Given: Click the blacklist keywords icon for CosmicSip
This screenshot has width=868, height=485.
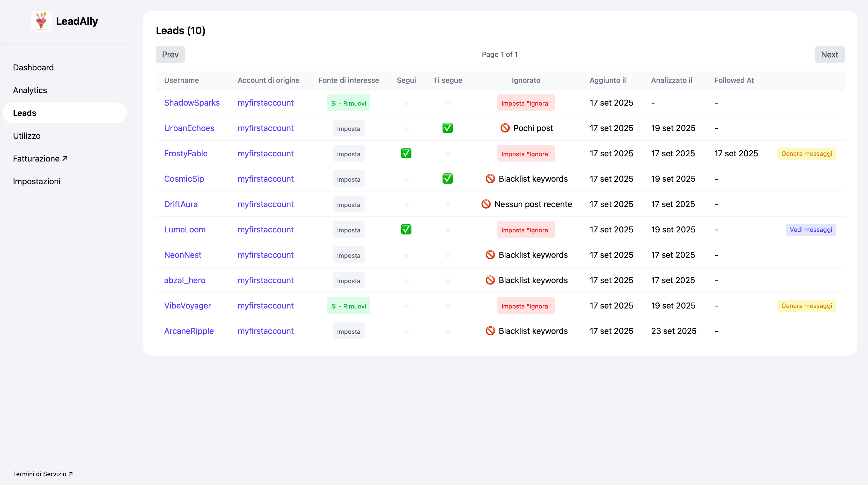Looking at the screenshot, I should click(490, 179).
